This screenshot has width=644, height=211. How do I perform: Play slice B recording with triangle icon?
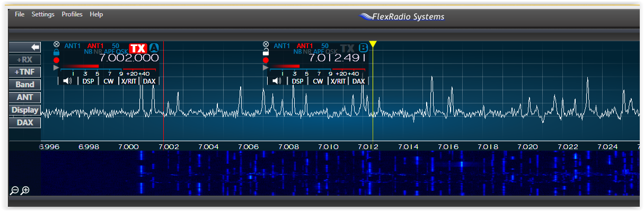click(x=266, y=68)
